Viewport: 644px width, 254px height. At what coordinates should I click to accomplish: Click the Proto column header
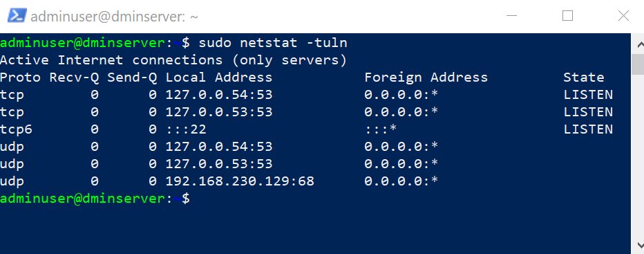tap(20, 78)
